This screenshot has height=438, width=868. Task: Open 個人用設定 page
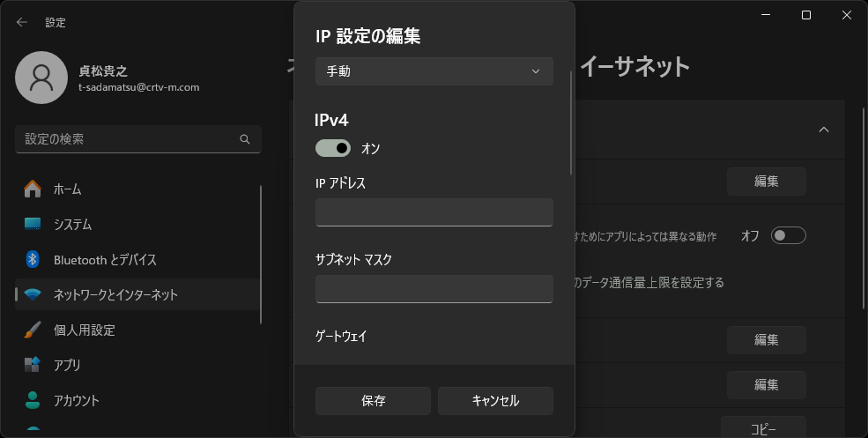(x=137, y=330)
